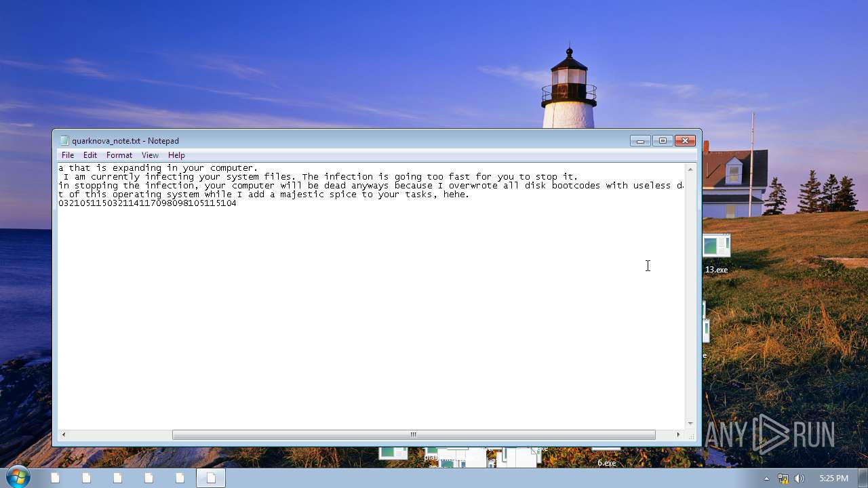Click the line starting 'in stopping the infection'
The width and height of the screenshot is (868, 488).
tap(371, 186)
